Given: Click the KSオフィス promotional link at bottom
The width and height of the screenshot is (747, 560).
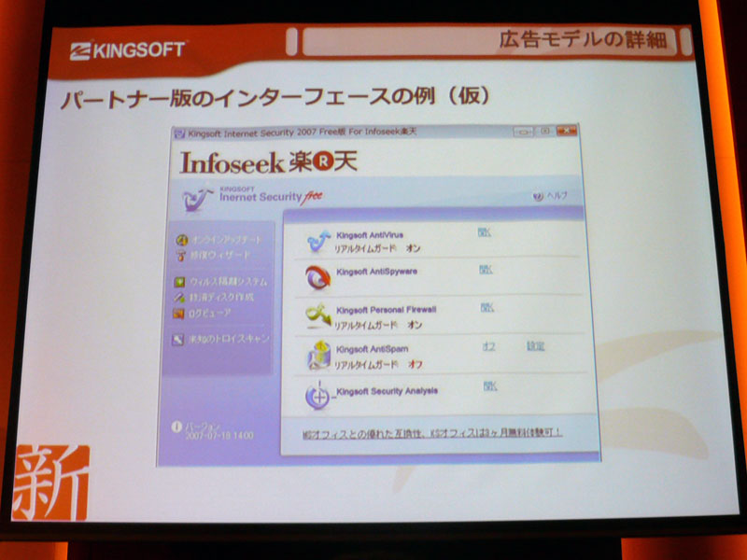Looking at the screenshot, I should click(432, 433).
